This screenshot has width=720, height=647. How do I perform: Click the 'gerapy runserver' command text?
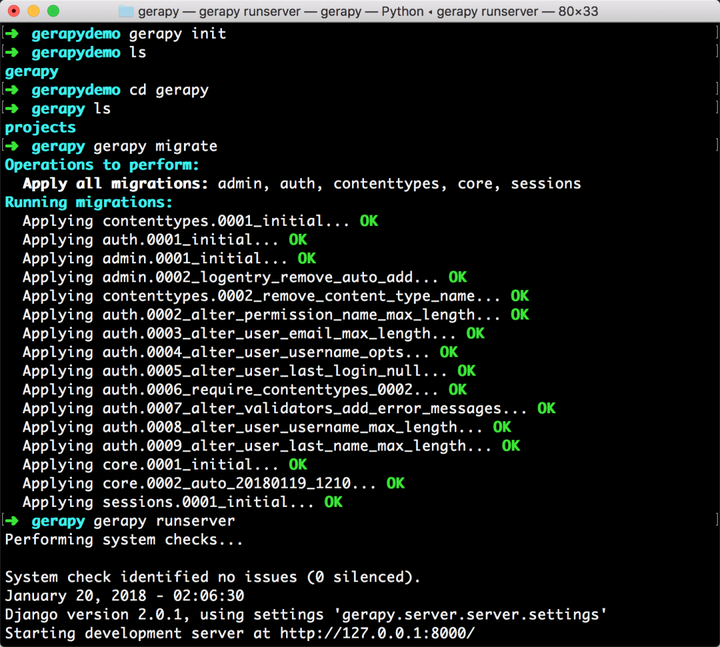(164, 521)
